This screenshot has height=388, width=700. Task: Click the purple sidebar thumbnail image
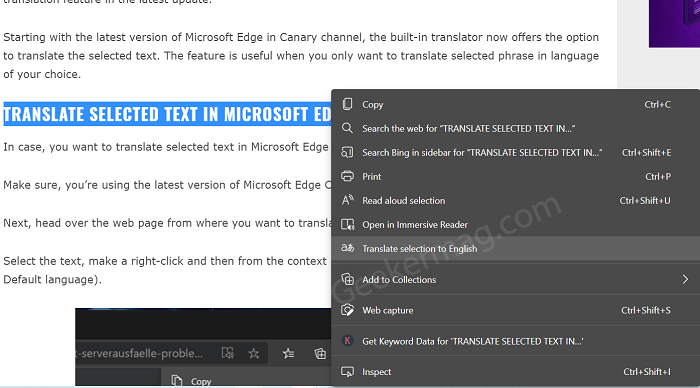click(674, 23)
